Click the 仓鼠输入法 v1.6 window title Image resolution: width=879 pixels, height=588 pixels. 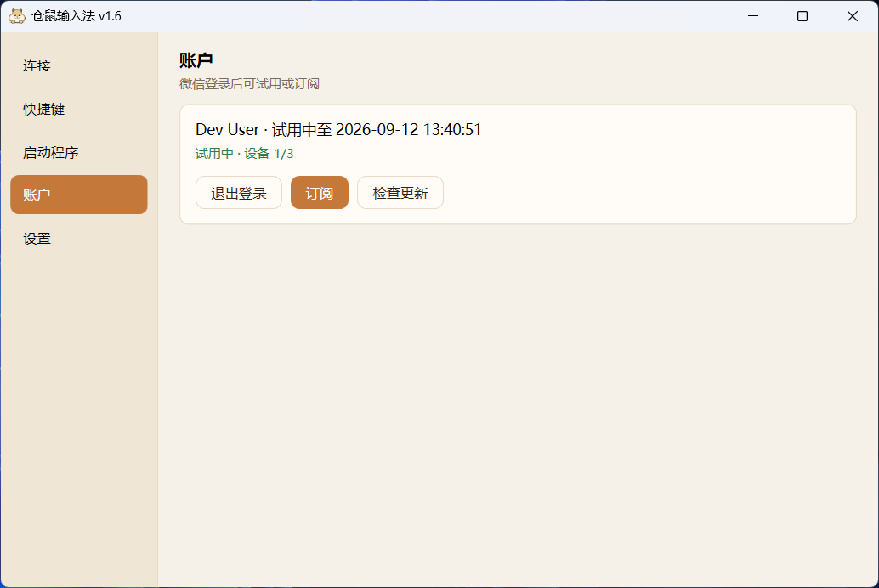click(x=77, y=16)
